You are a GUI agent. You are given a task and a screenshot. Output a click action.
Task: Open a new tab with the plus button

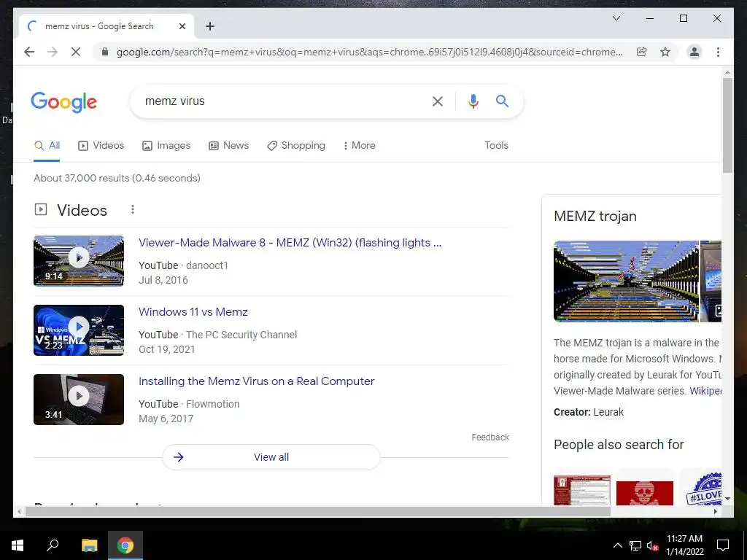point(209,26)
